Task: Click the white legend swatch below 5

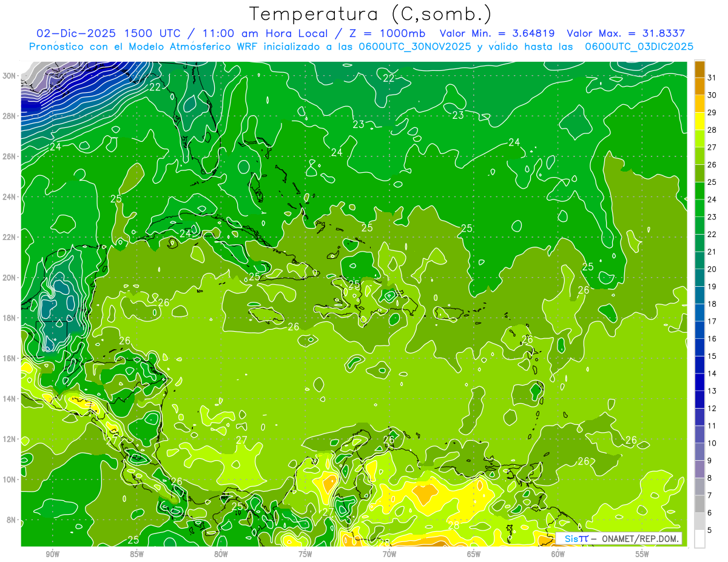Action: [x=699, y=538]
